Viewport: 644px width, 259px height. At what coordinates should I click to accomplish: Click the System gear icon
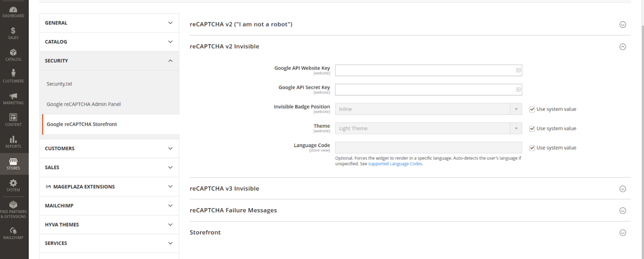point(13,185)
